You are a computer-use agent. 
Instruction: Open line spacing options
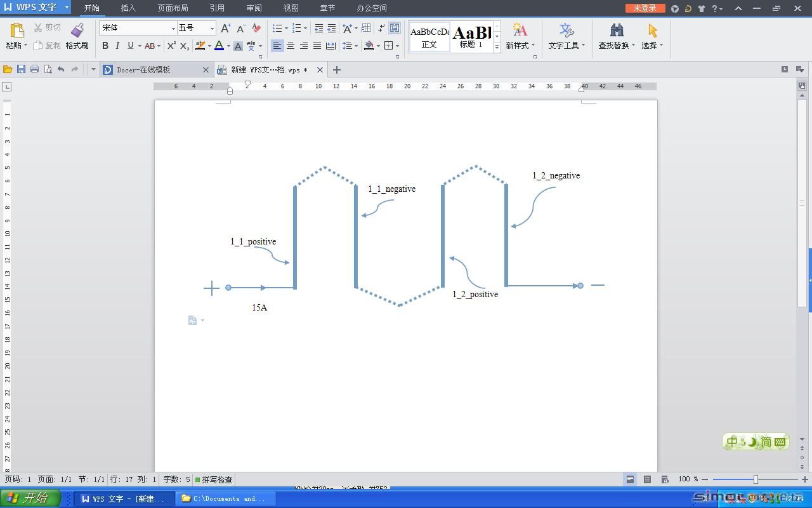point(347,46)
